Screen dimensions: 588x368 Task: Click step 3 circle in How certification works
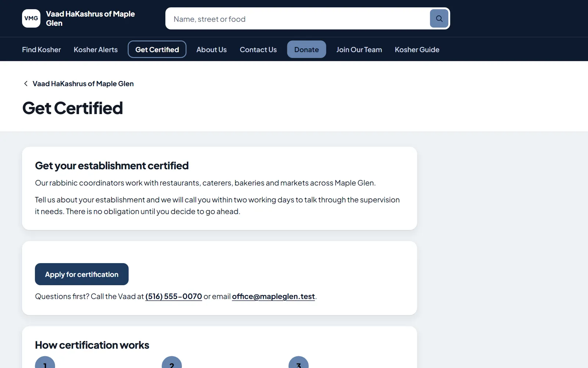[298, 362]
